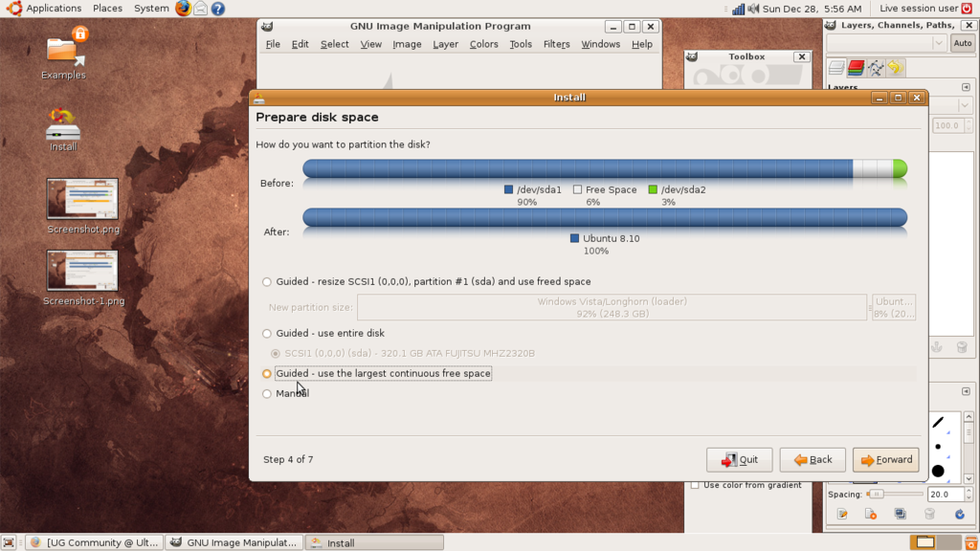
Task: Open the layer Mode dropdown arrow
Action: [x=965, y=105]
